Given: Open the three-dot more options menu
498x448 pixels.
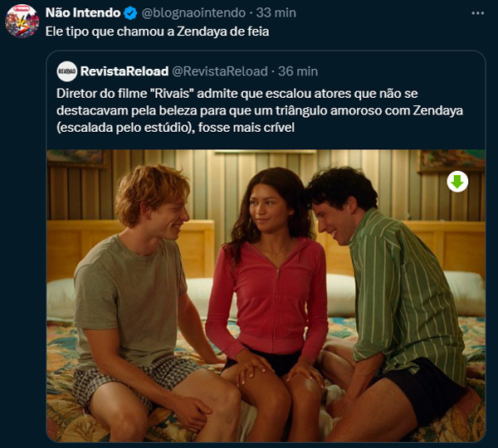Looking at the screenshot, I should 478,13.
